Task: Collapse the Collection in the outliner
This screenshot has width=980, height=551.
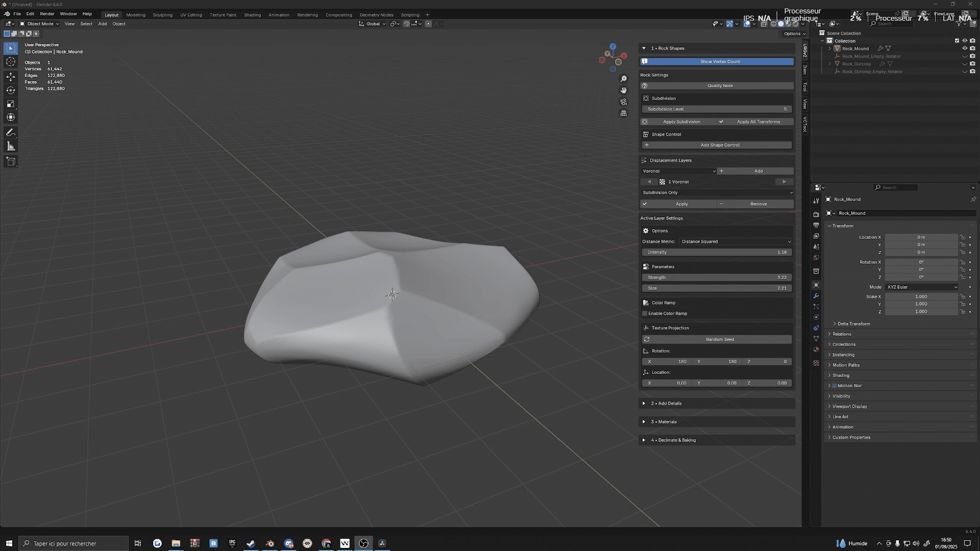Action: point(822,41)
